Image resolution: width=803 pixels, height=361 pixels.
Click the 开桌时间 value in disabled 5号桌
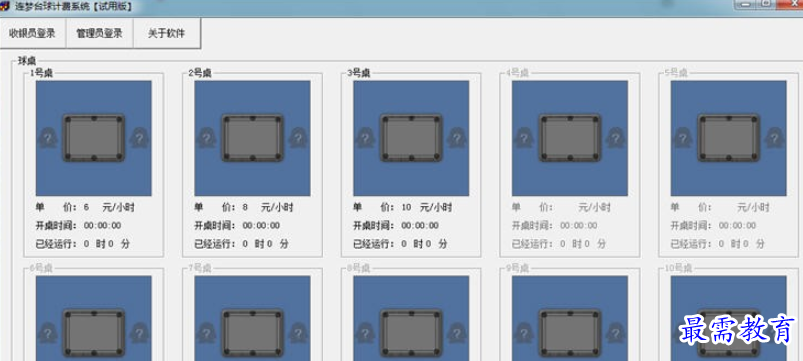pyautogui.click(x=737, y=225)
